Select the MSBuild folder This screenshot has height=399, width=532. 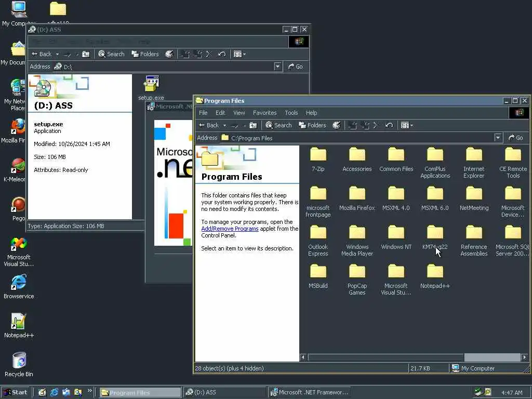click(318, 276)
